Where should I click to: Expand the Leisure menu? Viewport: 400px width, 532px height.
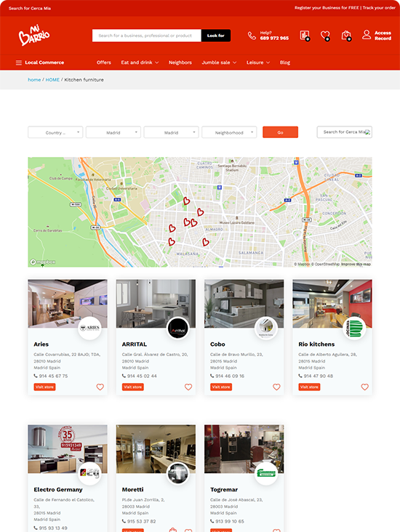point(258,63)
